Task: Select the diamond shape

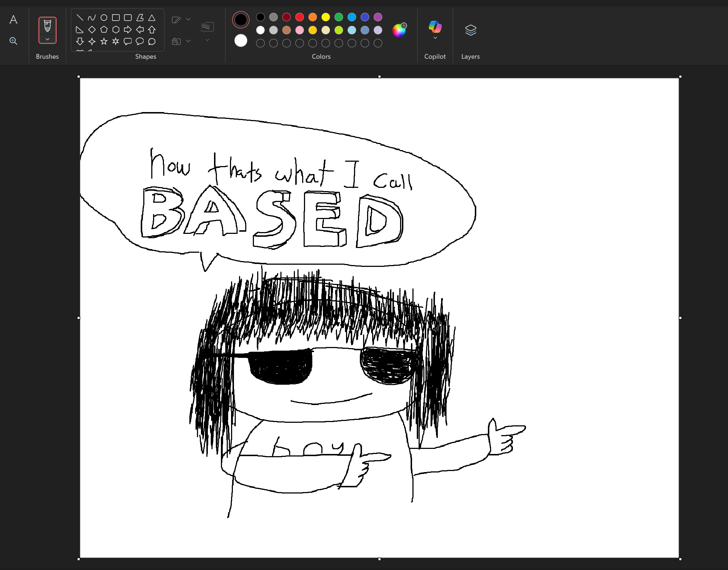Action: pos(92,29)
